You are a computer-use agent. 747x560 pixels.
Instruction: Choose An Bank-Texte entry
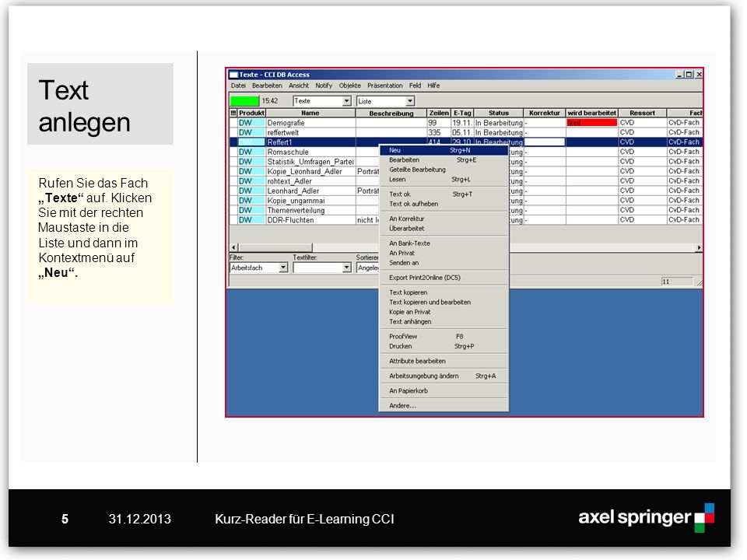[x=444, y=243]
